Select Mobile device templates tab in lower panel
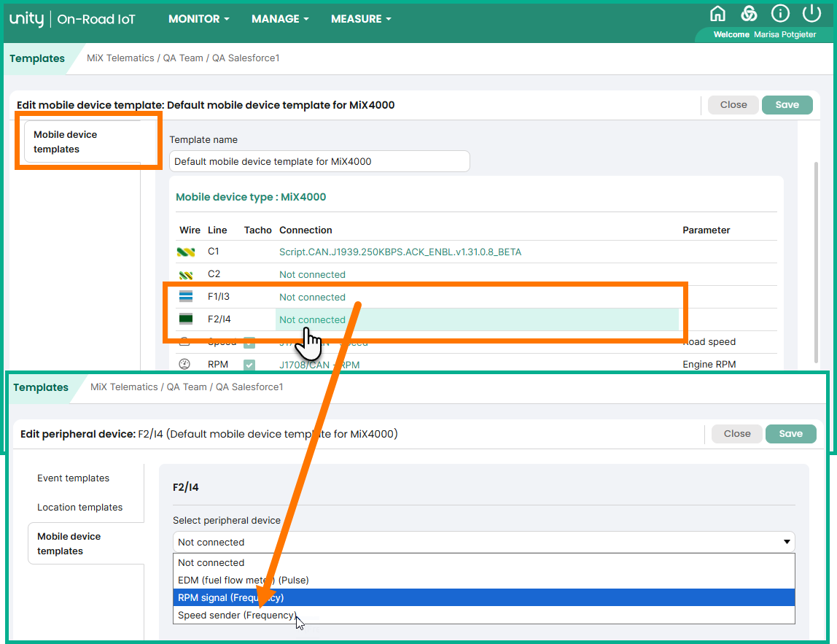Image resolution: width=837 pixels, height=644 pixels. pos(85,543)
